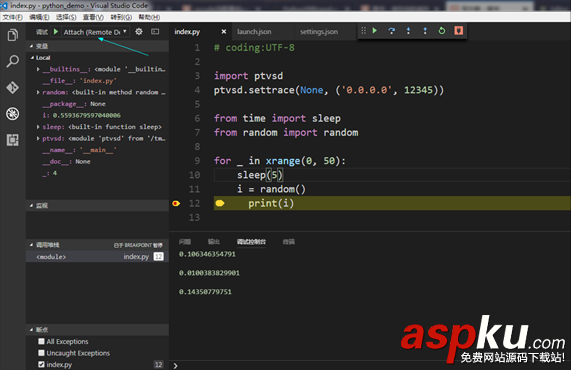
Task: Start debugging with green play arrow in sidebar
Action: click(56, 32)
